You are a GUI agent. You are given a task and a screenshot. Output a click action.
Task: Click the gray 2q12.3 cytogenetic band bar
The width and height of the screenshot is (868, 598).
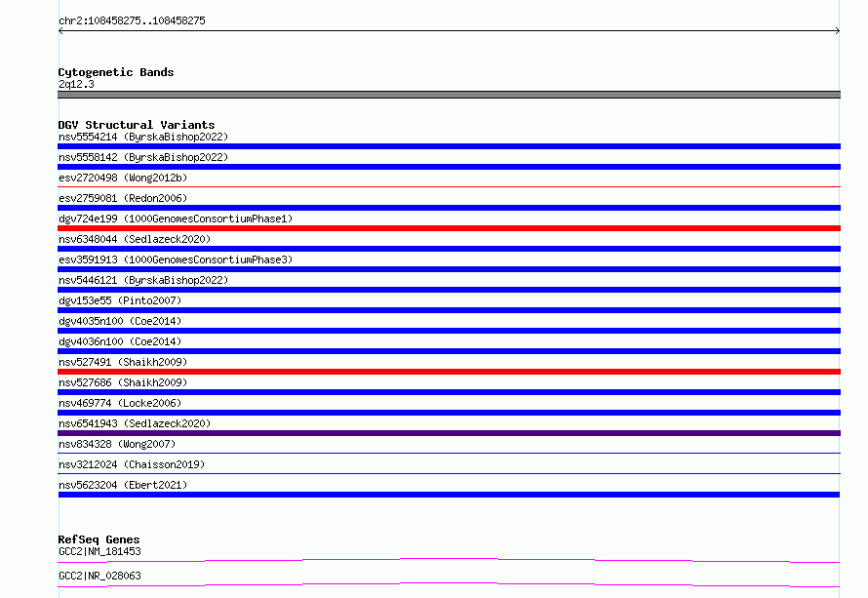[449, 95]
